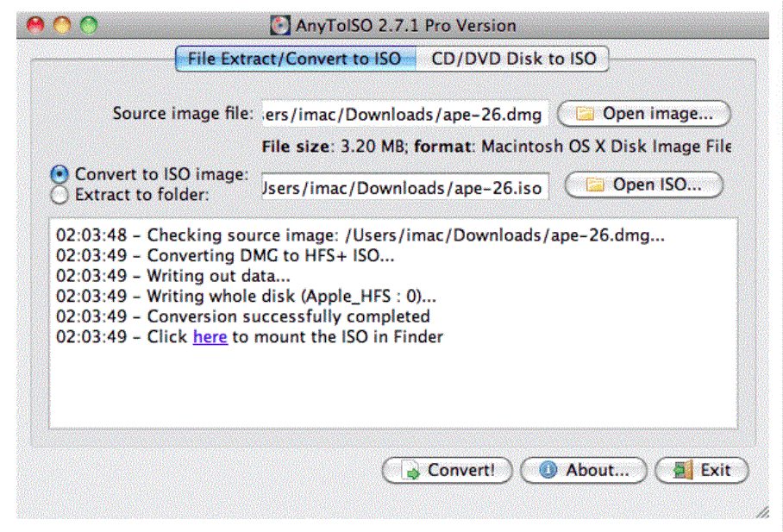Click log line 'Conversion successfully completed'
Image resolution: width=783 pixels, height=532 pixels.
click(x=242, y=316)
